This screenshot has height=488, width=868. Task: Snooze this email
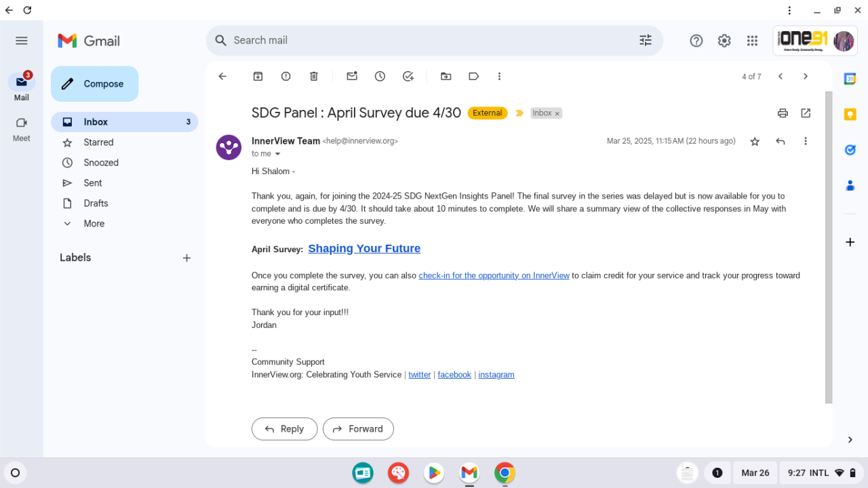pos(380,77)
